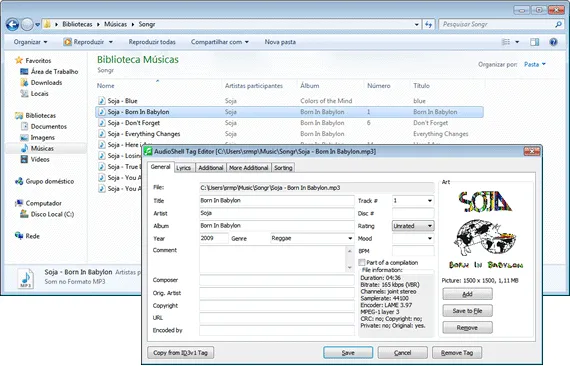Open the Mood dropdown list

point(430,238)
